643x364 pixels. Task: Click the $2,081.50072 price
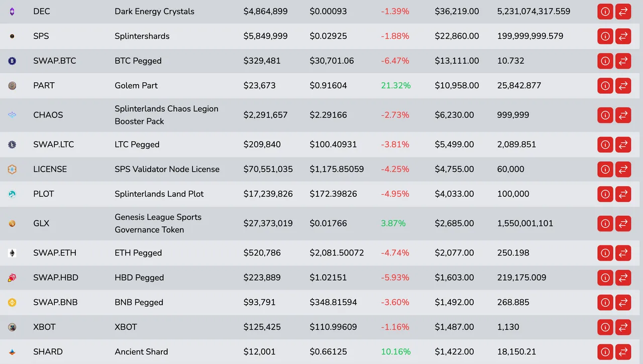337,253
